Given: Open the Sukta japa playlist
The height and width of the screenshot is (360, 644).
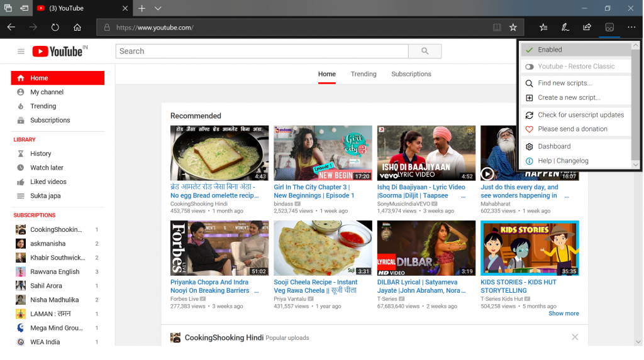Looking at the screenshot, I should point(57,196).
